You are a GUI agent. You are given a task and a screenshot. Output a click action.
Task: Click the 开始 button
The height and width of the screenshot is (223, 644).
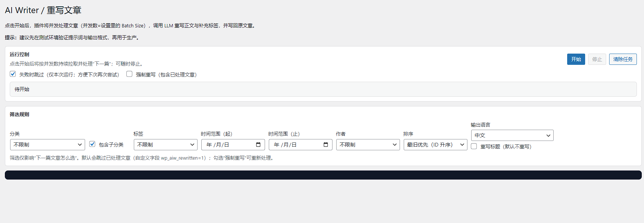(576, 59)
